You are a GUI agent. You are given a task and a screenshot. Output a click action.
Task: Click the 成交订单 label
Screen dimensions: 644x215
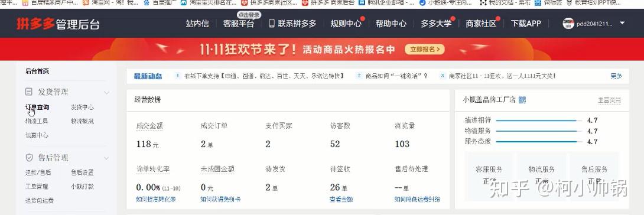[x=214, y=126]
